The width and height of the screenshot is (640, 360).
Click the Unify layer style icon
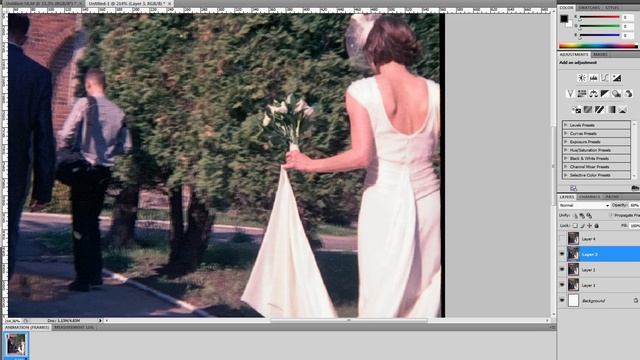pyautogui.click(x=589, y=216)
